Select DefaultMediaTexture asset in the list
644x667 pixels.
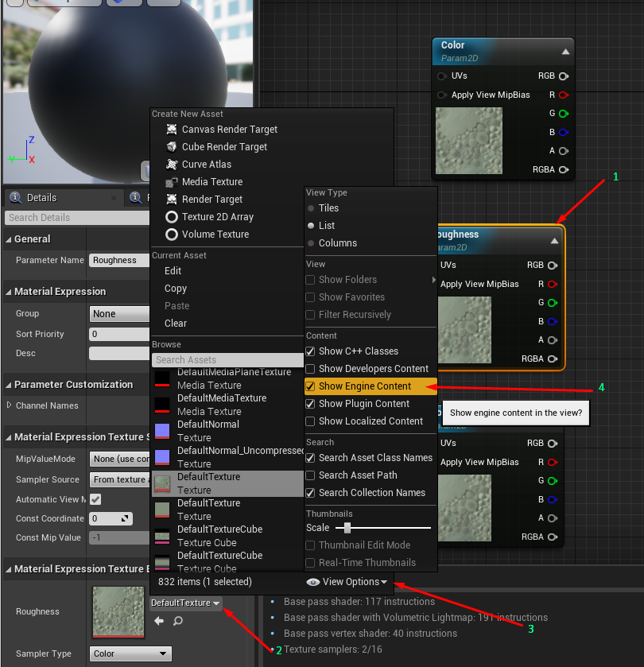click(x=227, y=405)
